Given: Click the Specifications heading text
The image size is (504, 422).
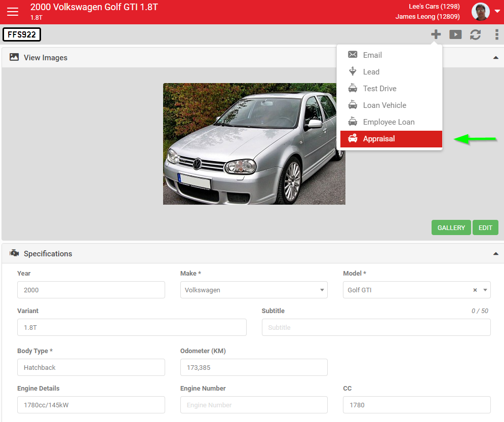Looking at the screenshot, I should [x=48, y=254].
